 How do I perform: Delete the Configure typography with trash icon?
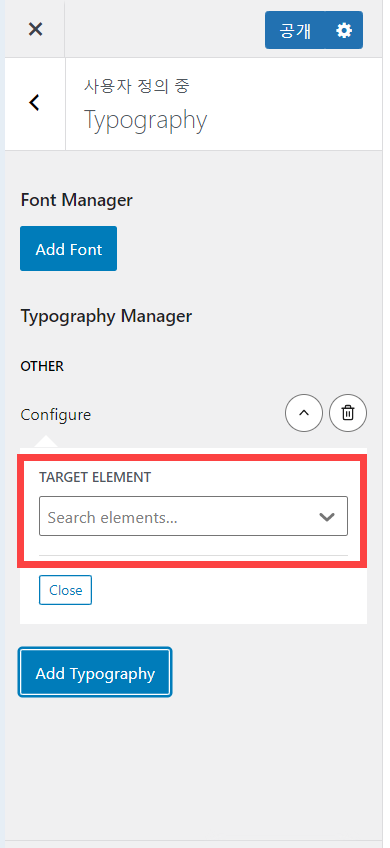(x=348, y=413)
